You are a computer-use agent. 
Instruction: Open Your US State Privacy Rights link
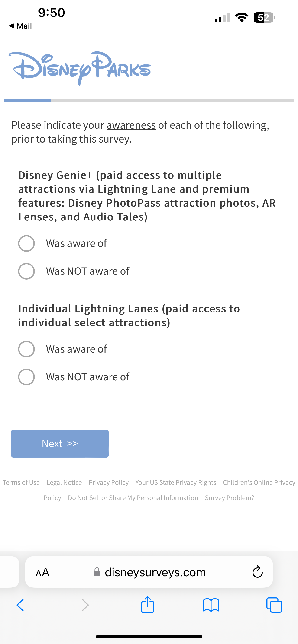click(176, 482)
